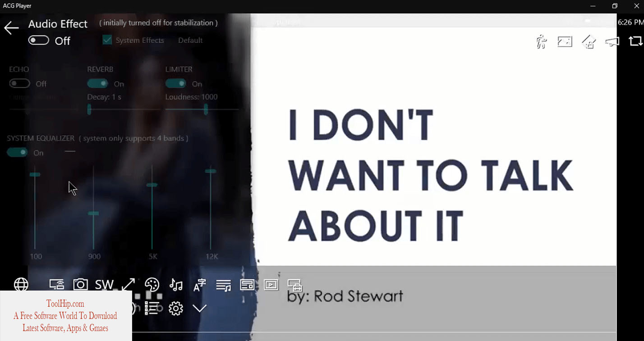
Task: Click the screen with printer icon
Action: point(294,285)
